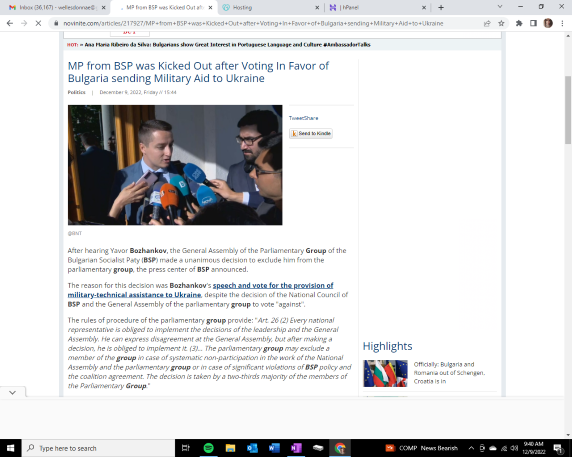Screen dimensions: 572x457
Task: Launch Word from the taskbar
Action: (x=274, y=448)
